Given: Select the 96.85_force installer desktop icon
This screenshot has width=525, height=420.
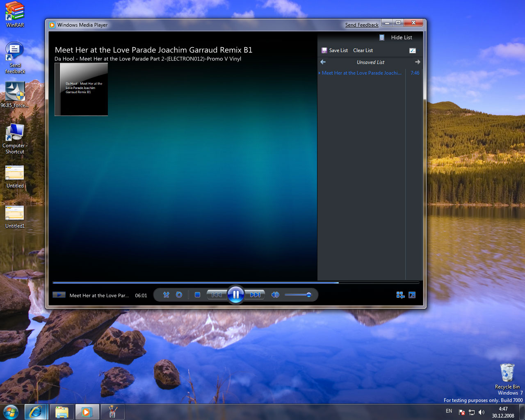Looking at the screenshot, I should pyautogui.click(x=15, y=95).
